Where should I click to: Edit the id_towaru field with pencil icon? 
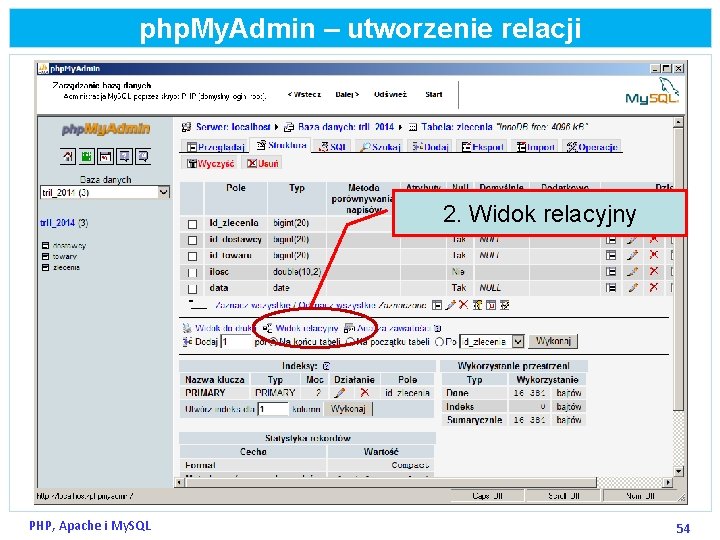pyautogui.click(x=633, y=255)
